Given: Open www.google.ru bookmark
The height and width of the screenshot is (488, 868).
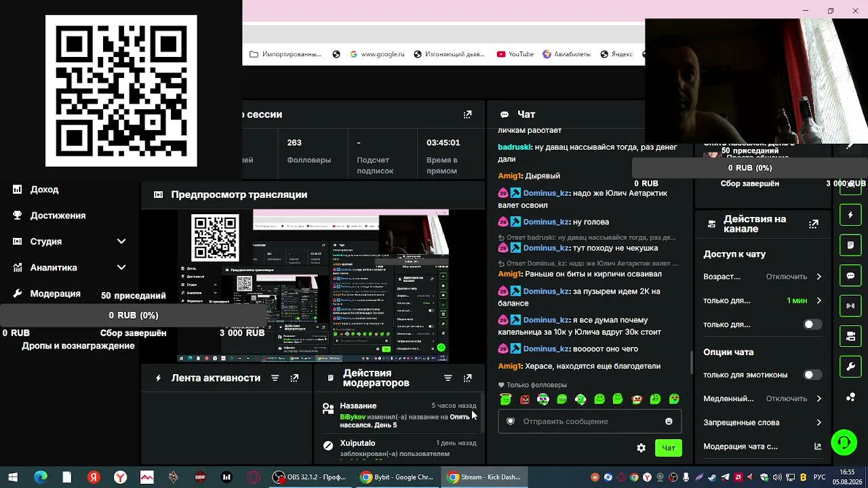Looking at the screenshot, I should click(x=377, y=54).
